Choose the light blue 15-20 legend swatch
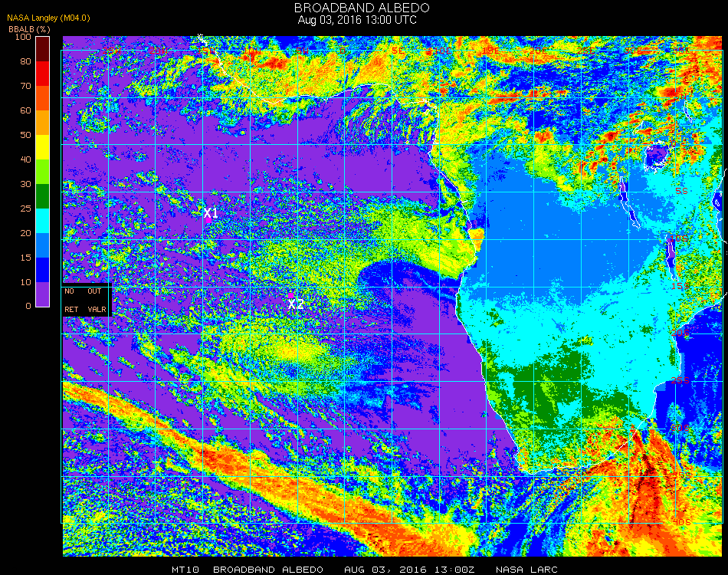This screenshot has width=728, height=575. coord(43,245)
